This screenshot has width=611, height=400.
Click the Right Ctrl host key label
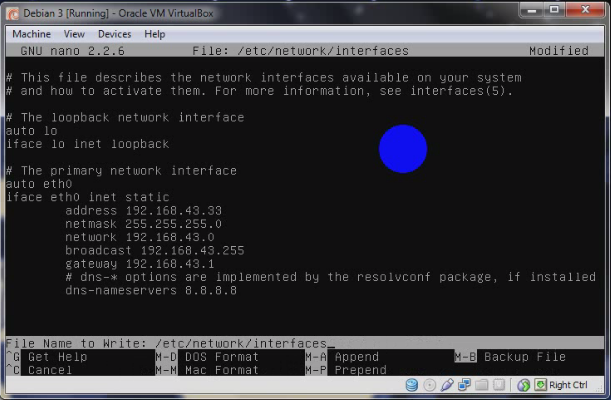(x=568, y=385)
